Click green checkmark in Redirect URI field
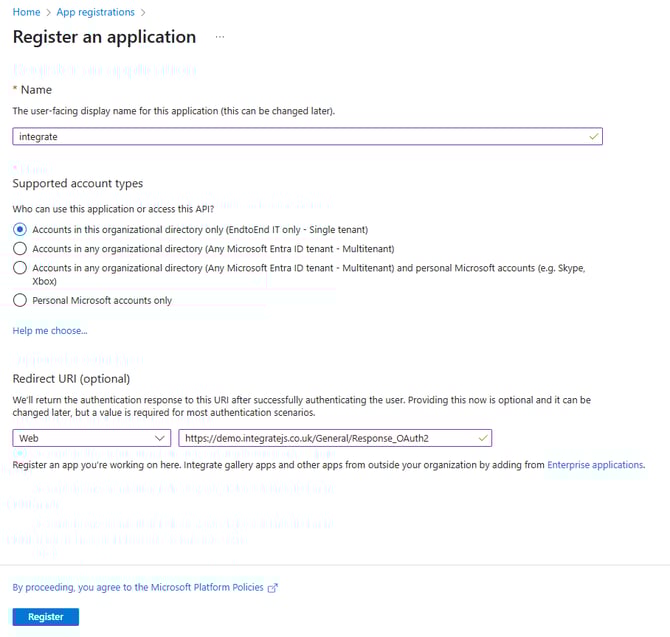This screenshot has height=637, width=670. (x=483, y=437)
